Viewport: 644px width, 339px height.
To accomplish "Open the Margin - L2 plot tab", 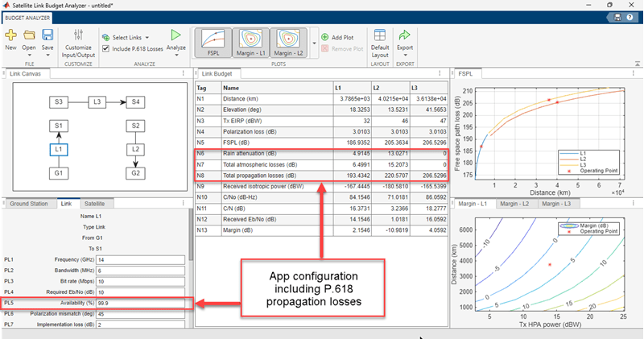I will (514, 204).
